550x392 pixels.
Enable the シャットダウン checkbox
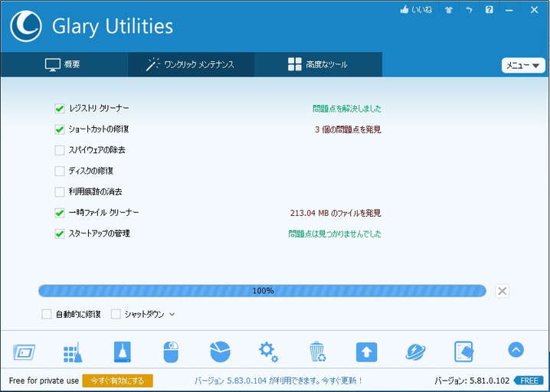116,314
